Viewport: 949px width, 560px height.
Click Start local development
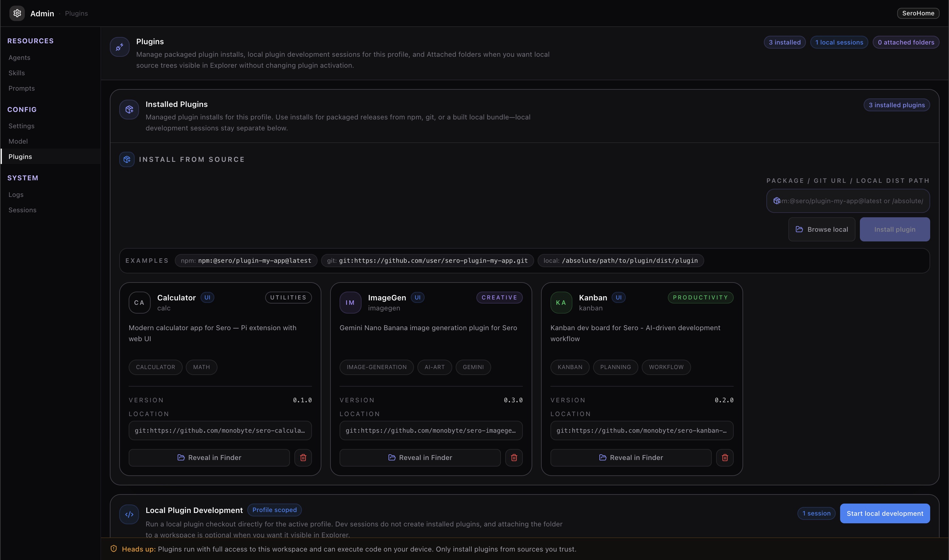[x=885, y=513]
